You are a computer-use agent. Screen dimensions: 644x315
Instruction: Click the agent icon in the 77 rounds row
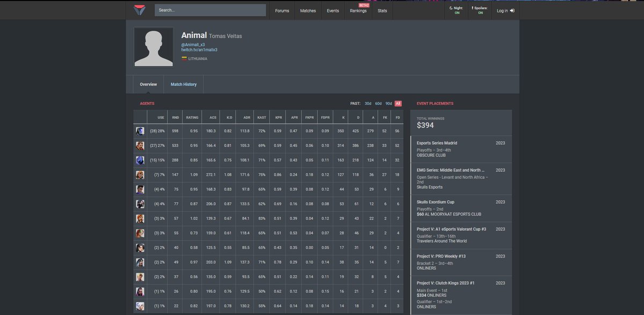pyautogui.click(x=140, y=204)
